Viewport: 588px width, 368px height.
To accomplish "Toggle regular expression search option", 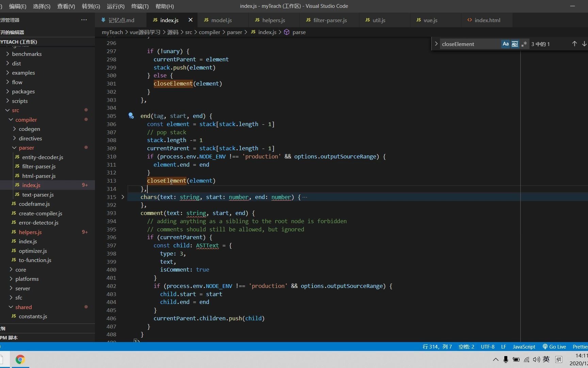I will coord(524,44).
